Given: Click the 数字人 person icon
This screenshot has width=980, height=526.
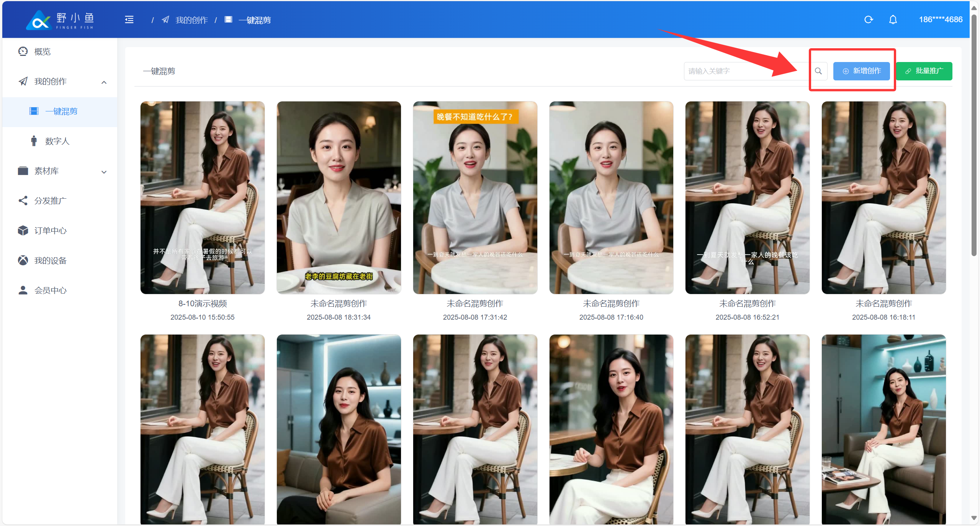Looking at the screenshot, I should [34, 141].
